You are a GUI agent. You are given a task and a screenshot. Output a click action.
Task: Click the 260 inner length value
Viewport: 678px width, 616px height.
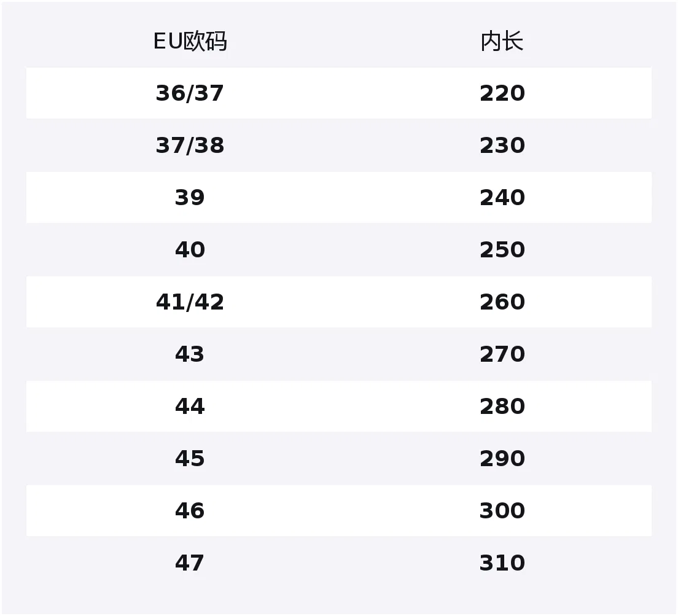[x=502, y=302]
